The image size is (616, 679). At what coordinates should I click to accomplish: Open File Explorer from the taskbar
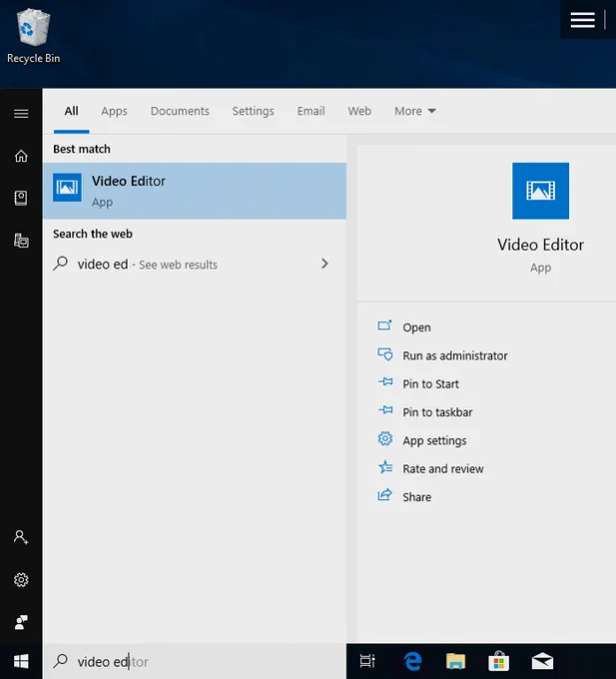(455, 661)
